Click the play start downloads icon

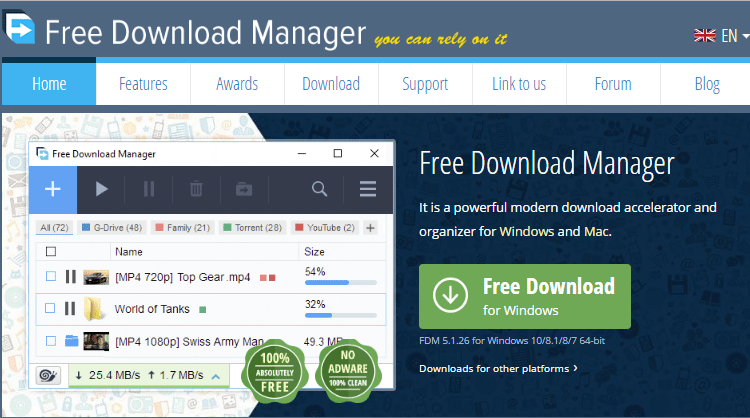[x=101, y=189]
